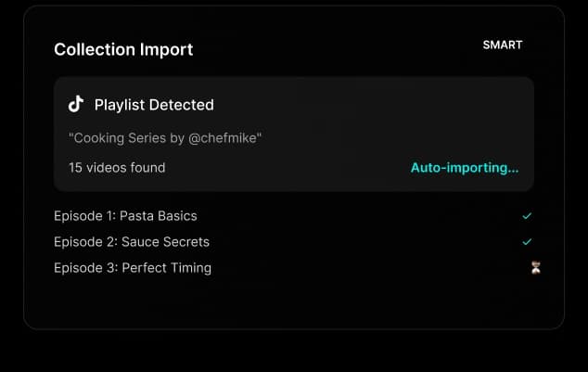Select Episode 1: Pasta Basics

(125, 216)
